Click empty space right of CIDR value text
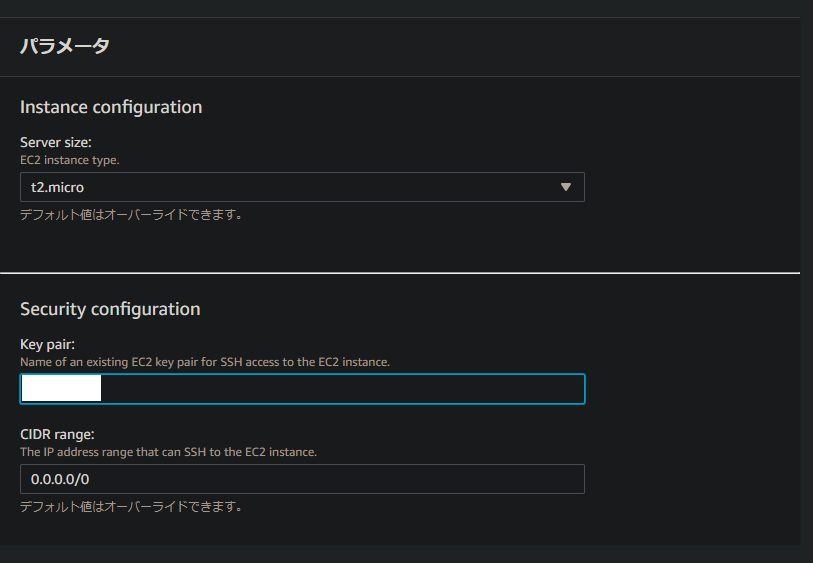The image size is (813, 563). point(330,479)
